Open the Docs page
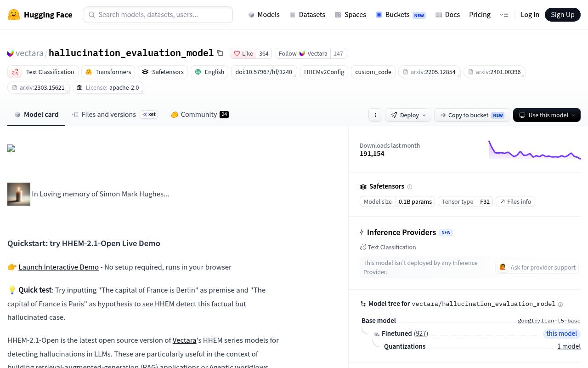 (x=447, y=15)
